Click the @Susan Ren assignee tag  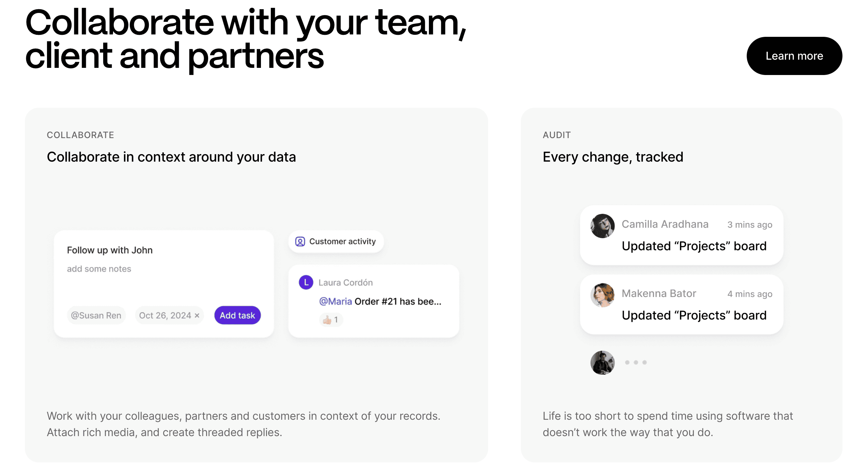pos(96,315)
